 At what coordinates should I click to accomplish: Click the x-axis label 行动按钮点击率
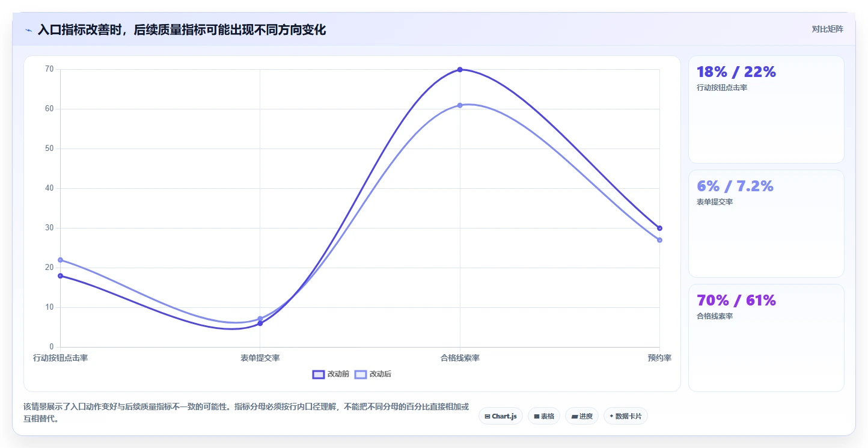60,358
